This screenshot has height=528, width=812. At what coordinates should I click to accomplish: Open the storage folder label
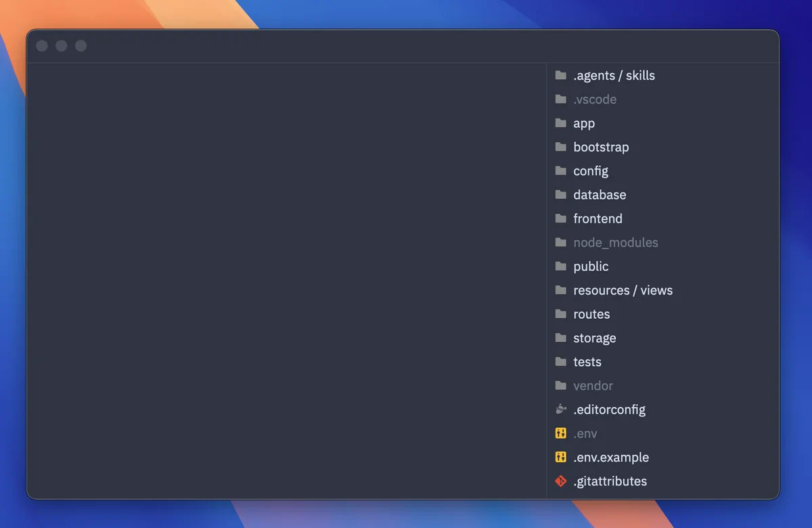(x=595, y=338)
